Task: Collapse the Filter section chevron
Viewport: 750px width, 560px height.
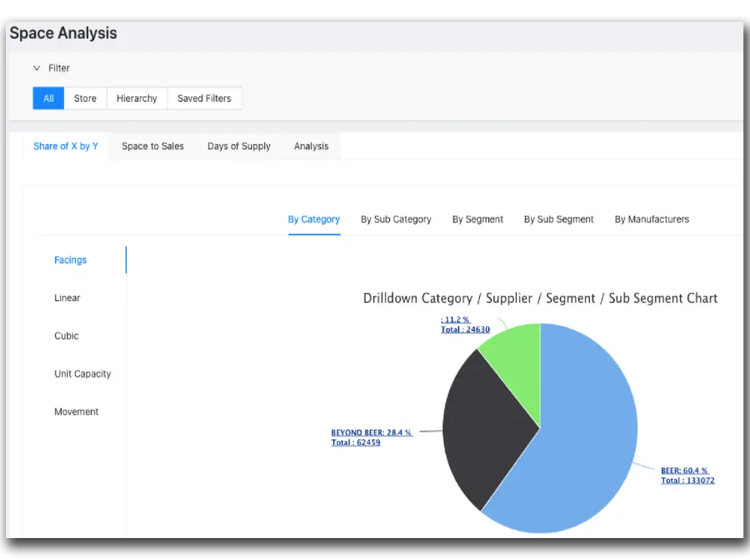Action: pos(37,68)
